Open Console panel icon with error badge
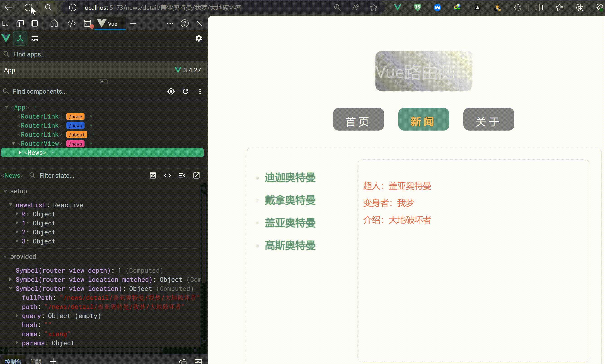The height and width of the screenshot is (364, 605). (x=88, y=24)
